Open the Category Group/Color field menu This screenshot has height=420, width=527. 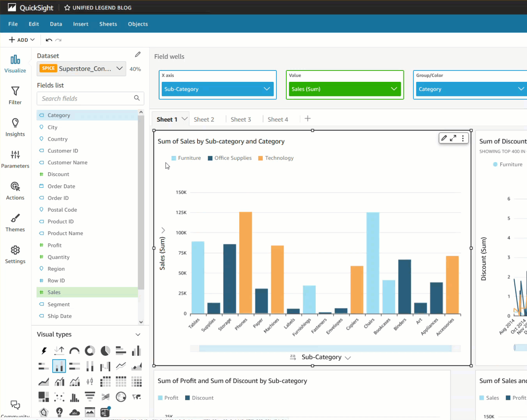point(521,89)
